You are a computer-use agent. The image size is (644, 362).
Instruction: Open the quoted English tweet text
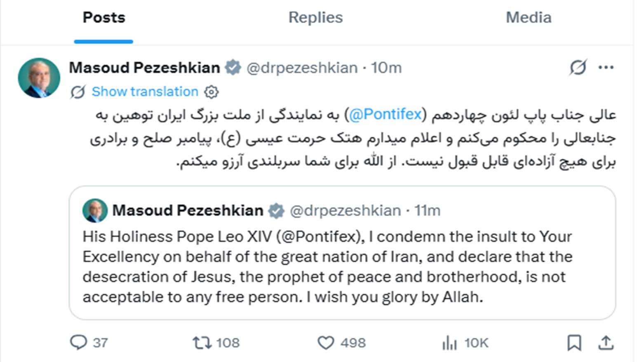click(327, 267)
